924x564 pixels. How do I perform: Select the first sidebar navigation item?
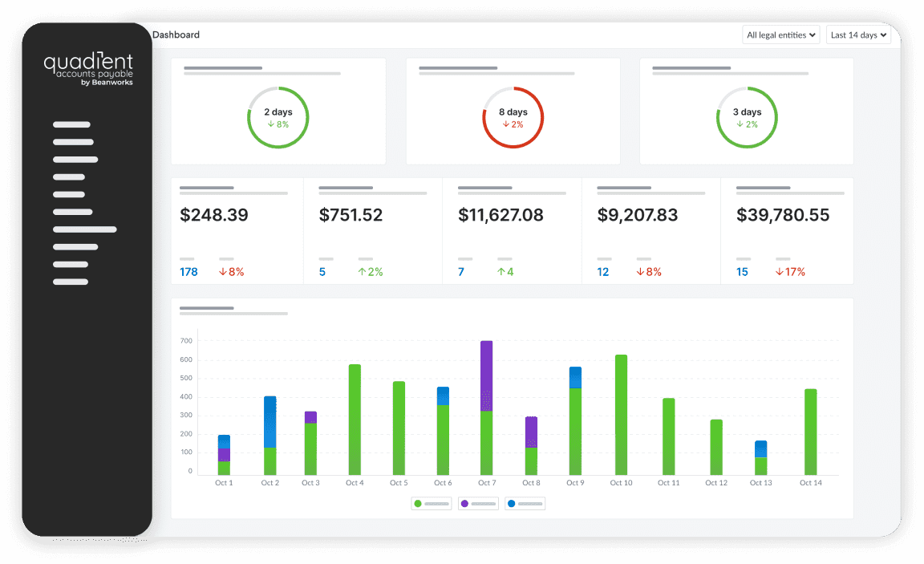73,124
